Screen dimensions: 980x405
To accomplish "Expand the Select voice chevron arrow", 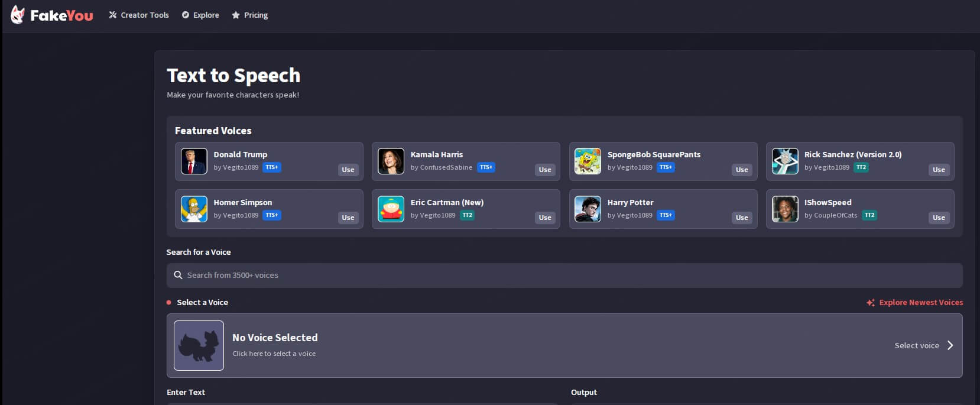I will pyautogui.click(x=950, y=345).
